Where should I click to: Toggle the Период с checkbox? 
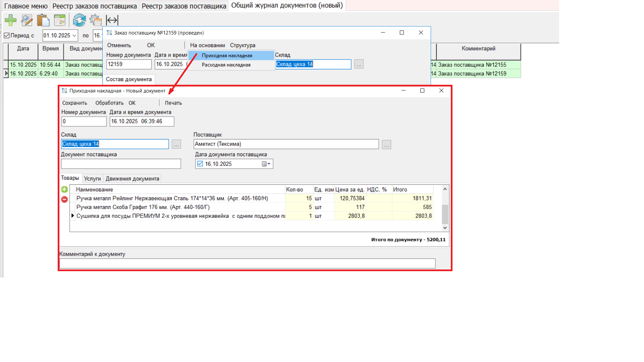7,36
